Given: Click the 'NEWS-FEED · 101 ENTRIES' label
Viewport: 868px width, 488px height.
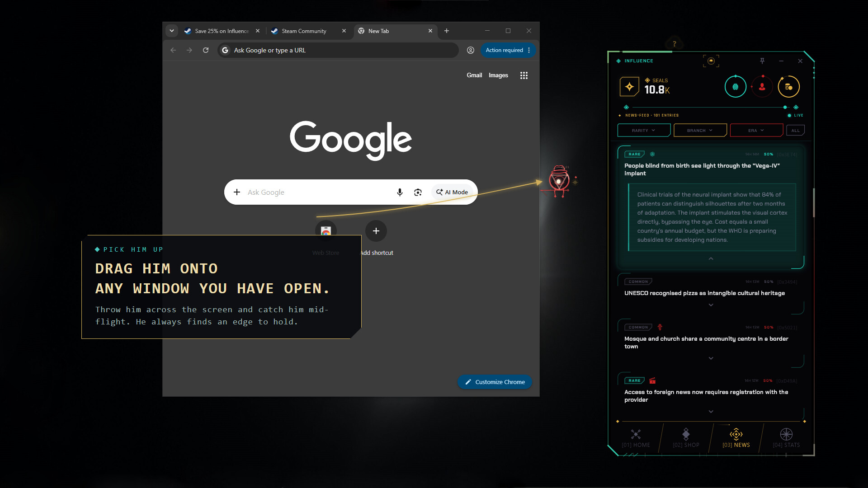Looking at the screenshot, I should [651, 115].
